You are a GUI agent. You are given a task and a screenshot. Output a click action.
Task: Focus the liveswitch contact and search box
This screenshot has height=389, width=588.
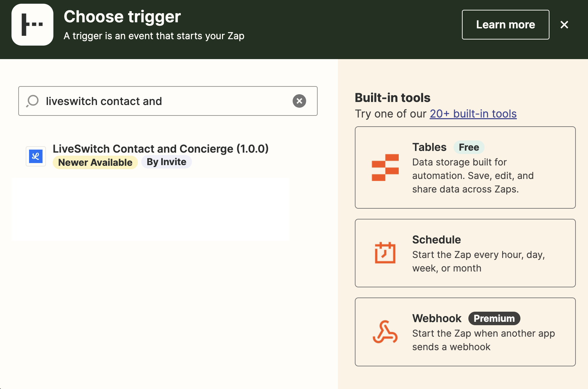pyautogui.click(x=168, y=101)
